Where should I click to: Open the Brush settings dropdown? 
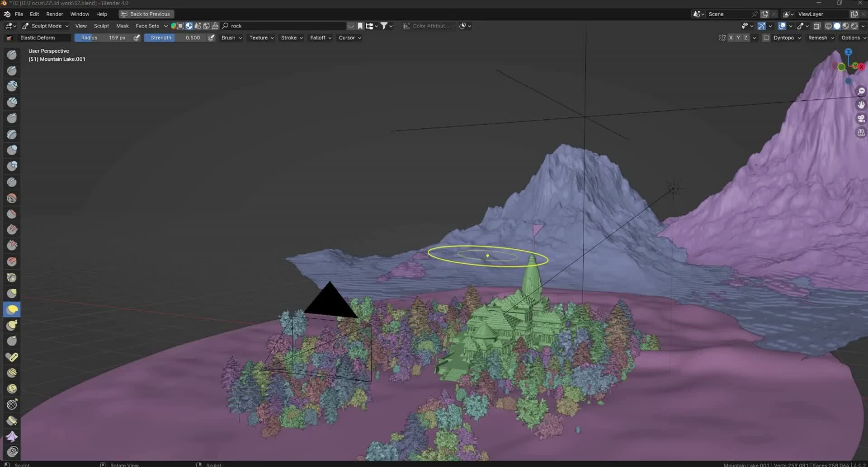[x=231, y=38]
